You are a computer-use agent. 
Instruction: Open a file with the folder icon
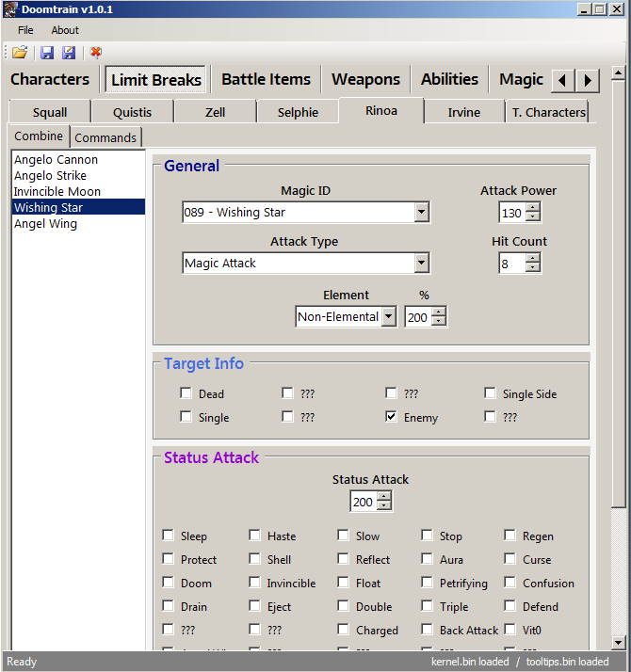(20, 53)
